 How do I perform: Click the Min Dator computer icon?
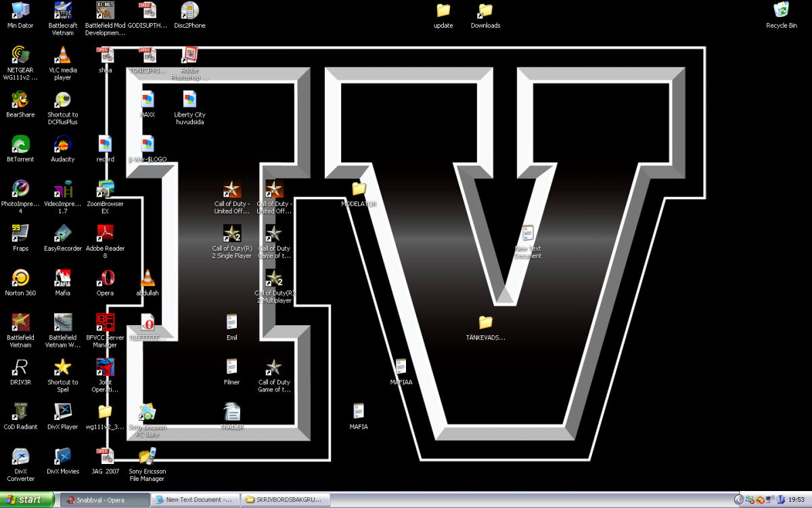coord(20,11)
